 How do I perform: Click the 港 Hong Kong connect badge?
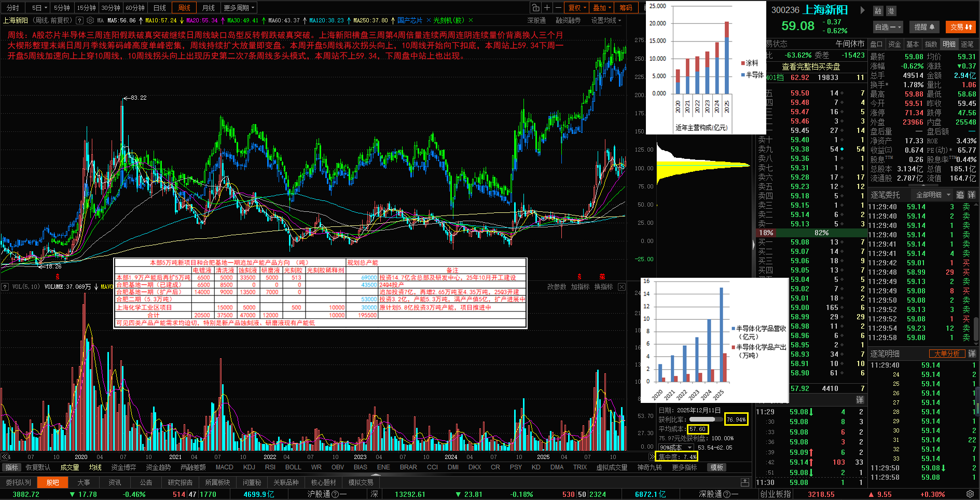tap(891, 11)
